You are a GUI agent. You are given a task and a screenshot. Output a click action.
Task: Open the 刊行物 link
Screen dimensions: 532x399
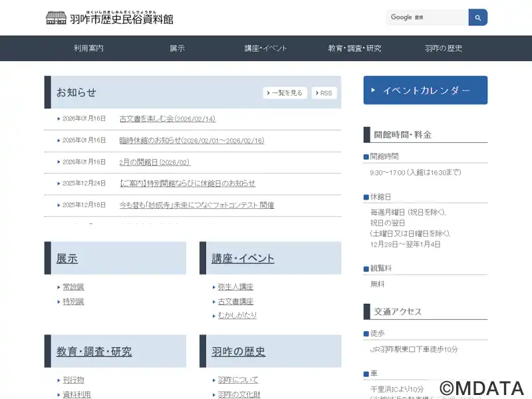pyautogui.click(x=73, y=380)
